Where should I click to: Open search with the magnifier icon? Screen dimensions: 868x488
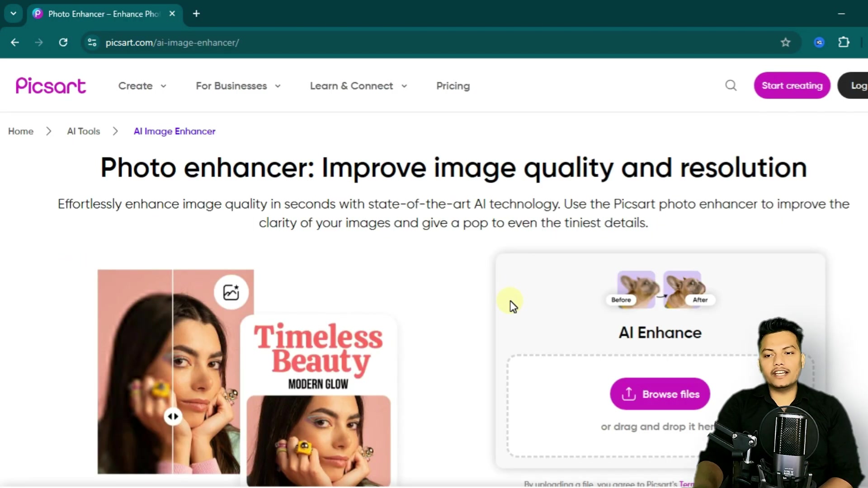[731, 85]
